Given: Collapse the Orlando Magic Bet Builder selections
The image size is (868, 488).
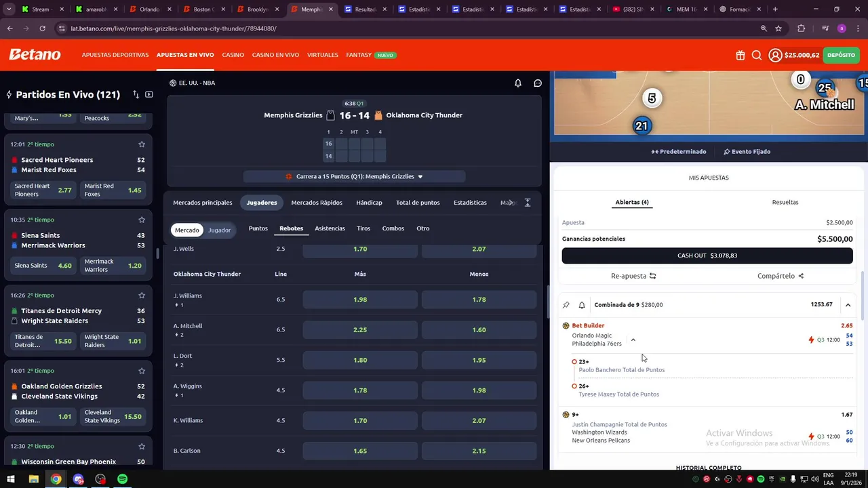Looking at the screenshot, I should tap(633, 340).
